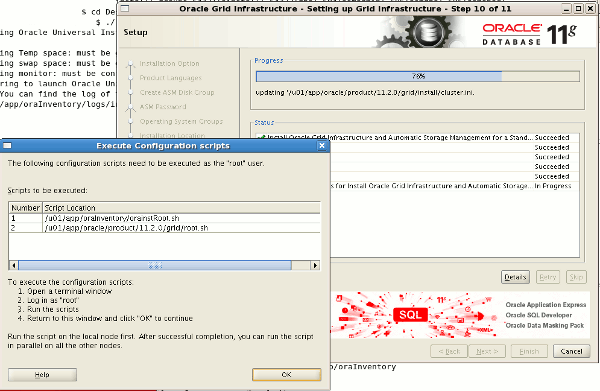
Task: Open Help in the Execute Configuration scripts dialog
Action: (42, 375)
